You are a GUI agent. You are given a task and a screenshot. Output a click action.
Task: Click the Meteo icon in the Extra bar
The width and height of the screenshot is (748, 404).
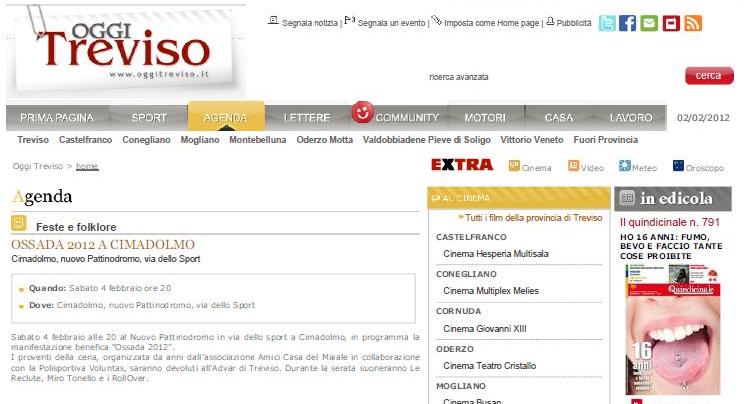pyautogui.click(x=624, y=166)
